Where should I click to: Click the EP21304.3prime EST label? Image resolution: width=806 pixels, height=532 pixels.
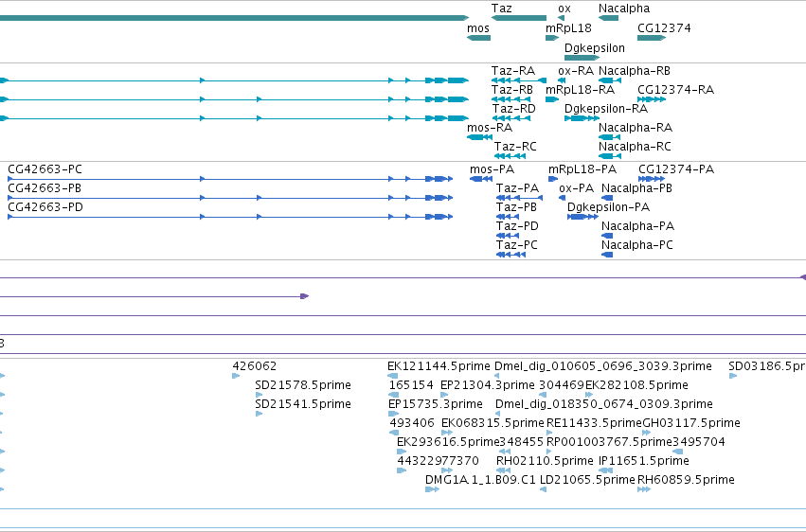pyautogui.click(x=488, y=385)
